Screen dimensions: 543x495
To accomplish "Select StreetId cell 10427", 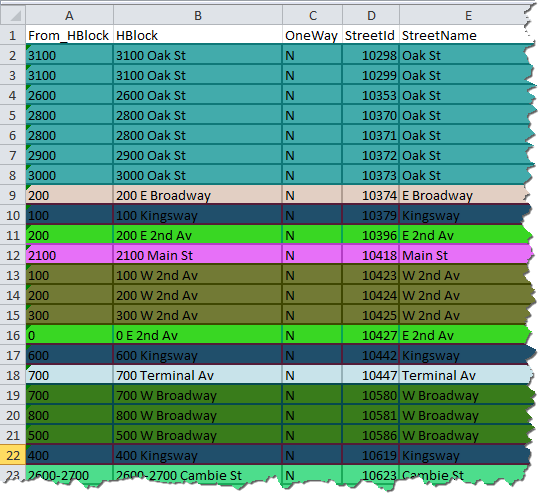I will 371,335.
